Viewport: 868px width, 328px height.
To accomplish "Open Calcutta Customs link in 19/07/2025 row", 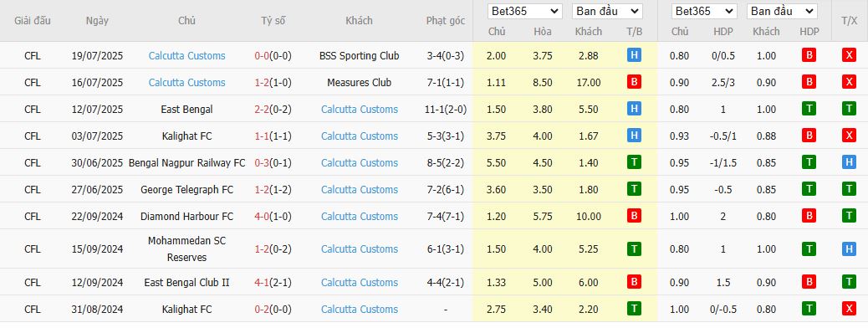I will tap(187, 56).
